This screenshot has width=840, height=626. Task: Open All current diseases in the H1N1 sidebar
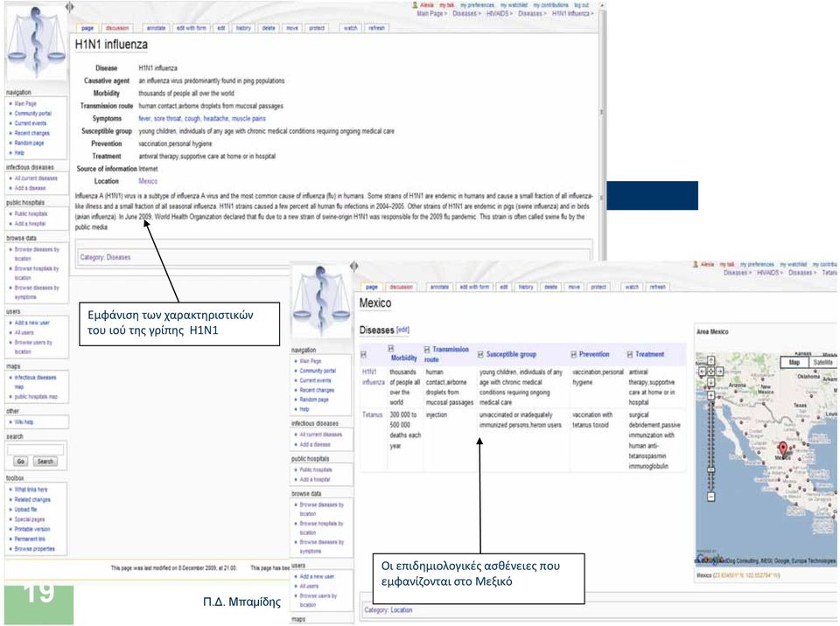[x=36, y=178]
